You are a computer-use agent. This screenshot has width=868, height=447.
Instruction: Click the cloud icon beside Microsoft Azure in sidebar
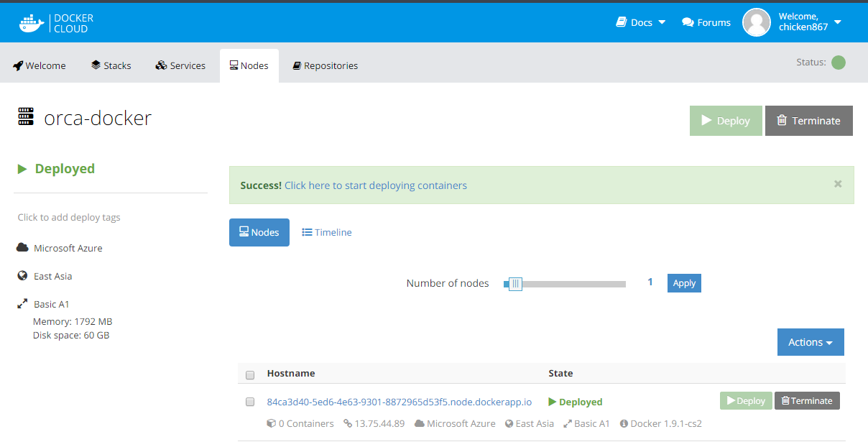click(23, 248)
